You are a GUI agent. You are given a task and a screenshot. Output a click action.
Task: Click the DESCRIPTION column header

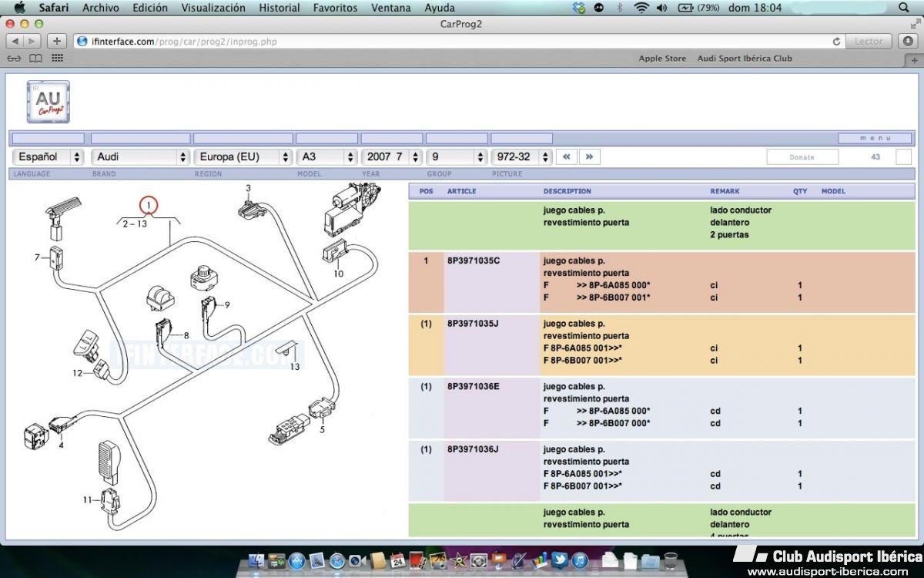point(567,191)
